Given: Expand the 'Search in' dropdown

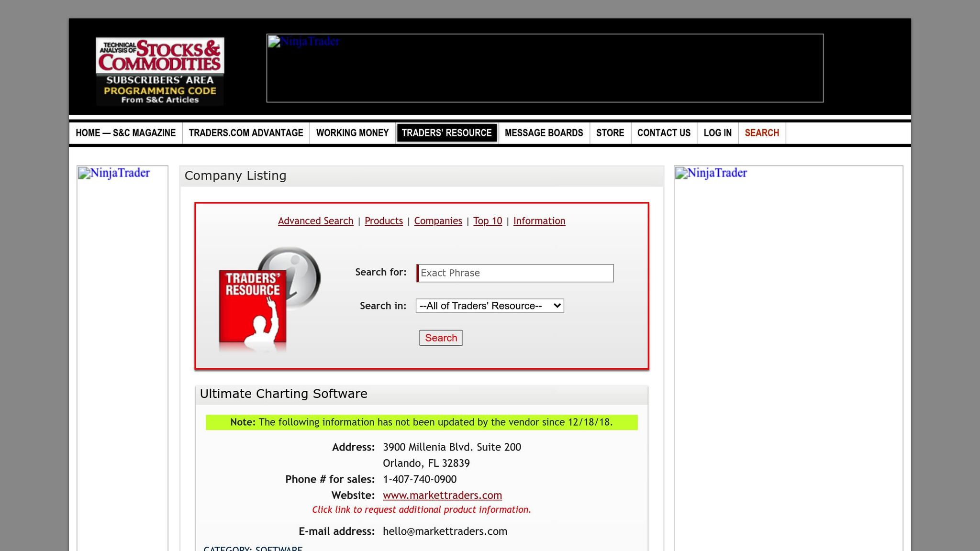Looking at the screenshot, I should click(490, 306).
